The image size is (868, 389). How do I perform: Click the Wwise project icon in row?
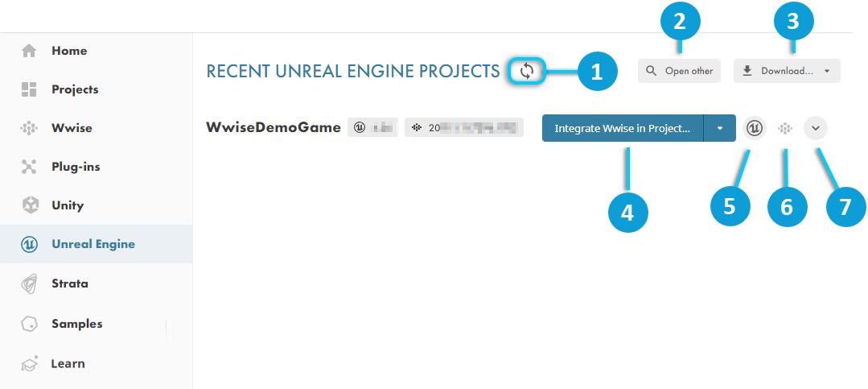(x=787, y=128)
